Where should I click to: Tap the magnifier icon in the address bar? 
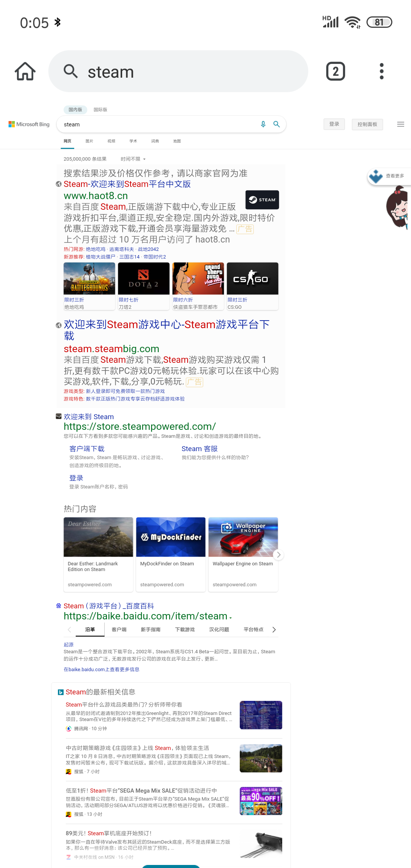point(70,71)
